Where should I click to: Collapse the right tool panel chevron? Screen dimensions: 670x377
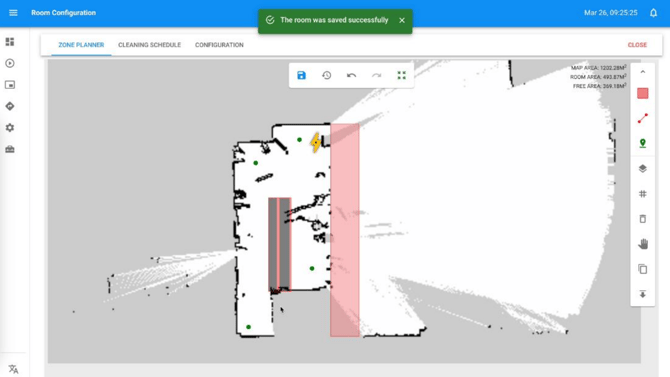tap(643, 72)
